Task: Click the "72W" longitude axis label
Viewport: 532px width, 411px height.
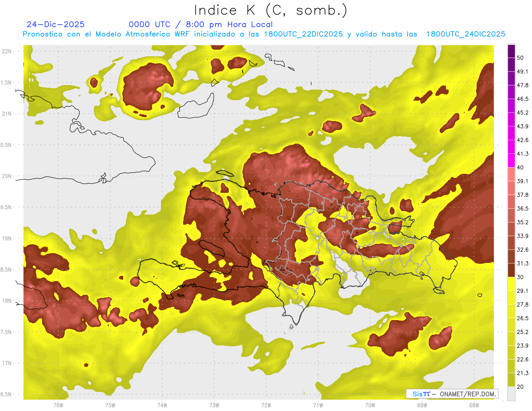Action: (x=266, y=405)
